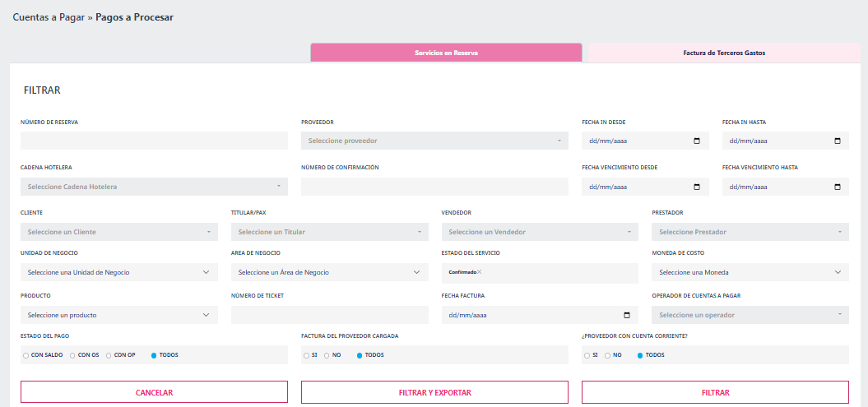Focus the Número de Ticket field
868x407 pixels.
coord(330,315)
